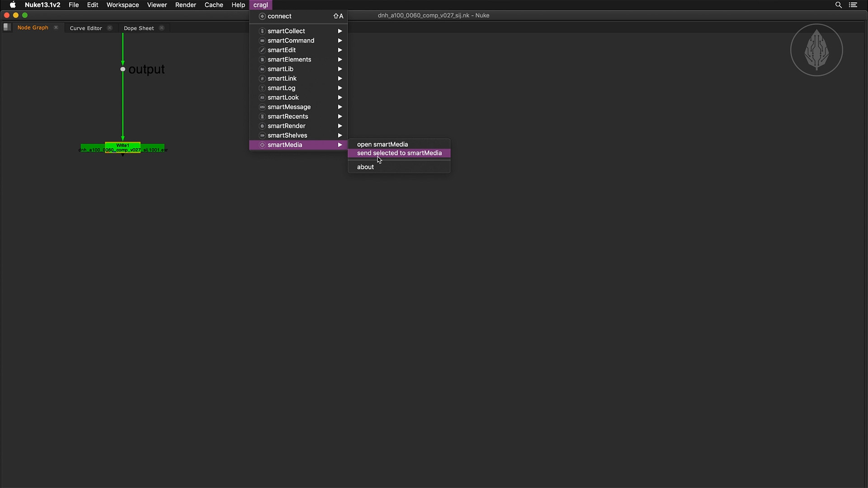The height and width of the screenshot is (488, 868).
Task: Open the Apple menu
Action: 13,5
